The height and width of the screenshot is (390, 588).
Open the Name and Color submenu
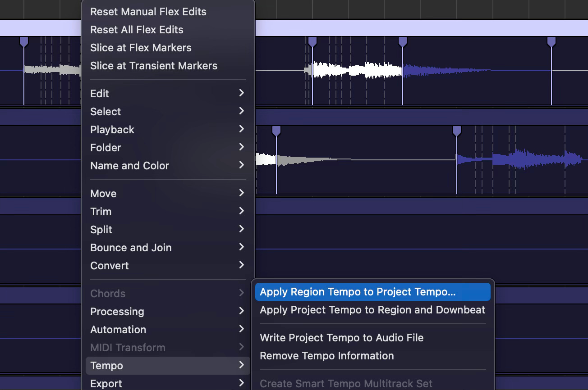pos(168,165)
